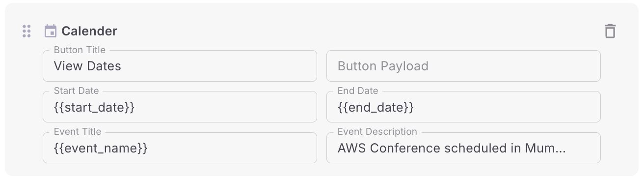Place cursor in the {{event_name}} variable text
This screenshot has width=644, height=181.
point(101,148)
